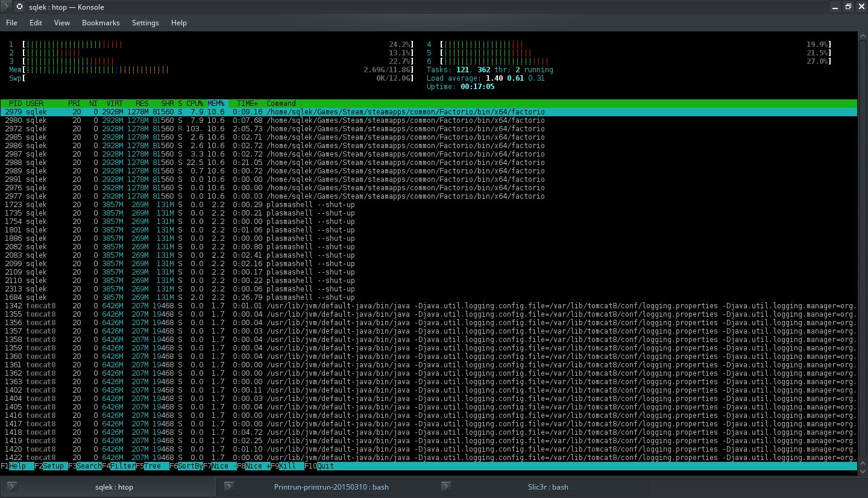Click the Mem usage bar
The width and height of the screenshot is (868, 498).
tap(218, 70)
